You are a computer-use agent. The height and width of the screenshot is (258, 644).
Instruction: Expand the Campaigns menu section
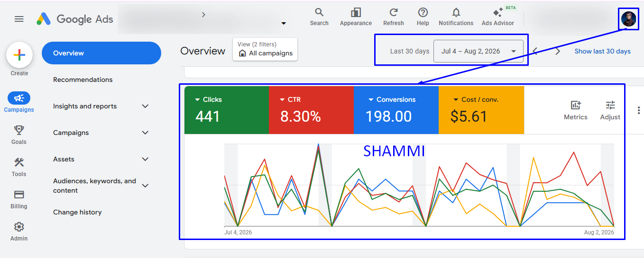click(145, 133)
